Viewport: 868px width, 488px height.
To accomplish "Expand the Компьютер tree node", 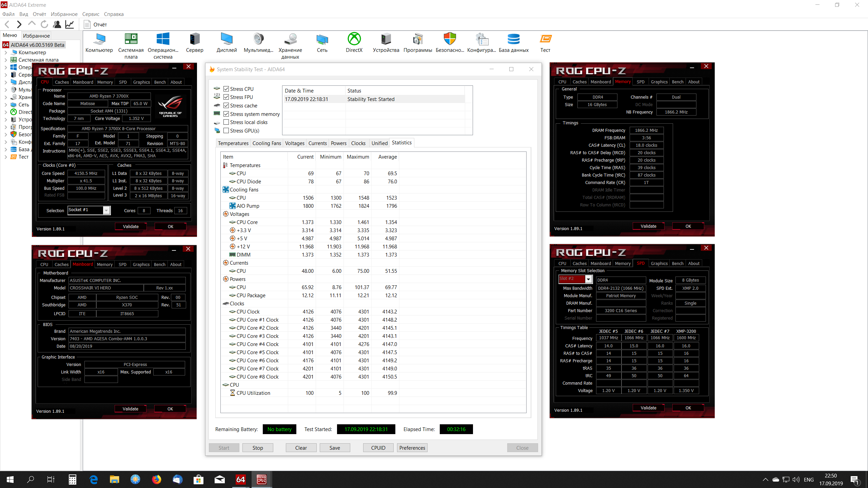I will pyautogui.click(x=6, y=53).
